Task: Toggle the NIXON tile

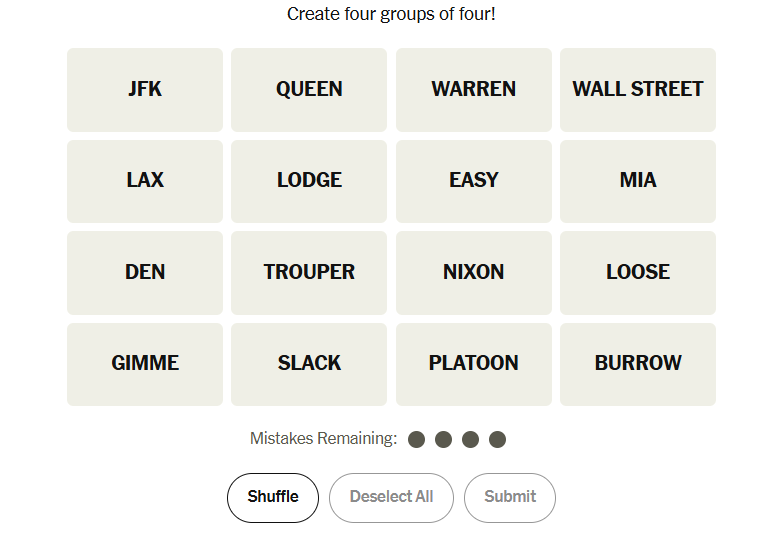Action: pyautogui.click(x=474, y=272)
